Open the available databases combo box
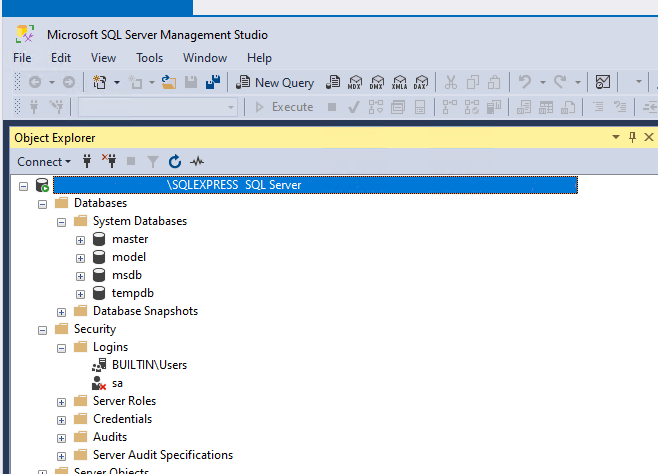 pyautogui.click(x=158, y=107)
